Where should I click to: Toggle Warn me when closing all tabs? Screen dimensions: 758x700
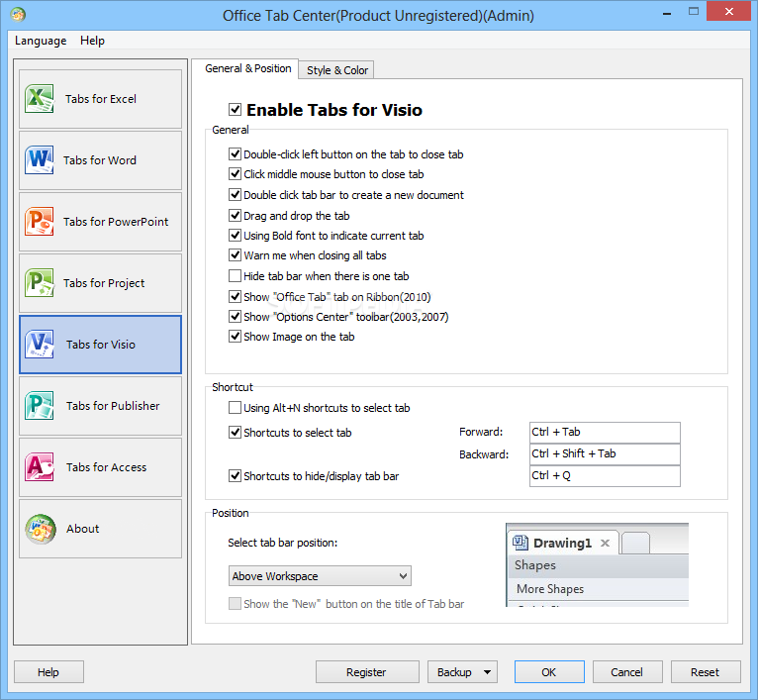click(x=235, y=254)
